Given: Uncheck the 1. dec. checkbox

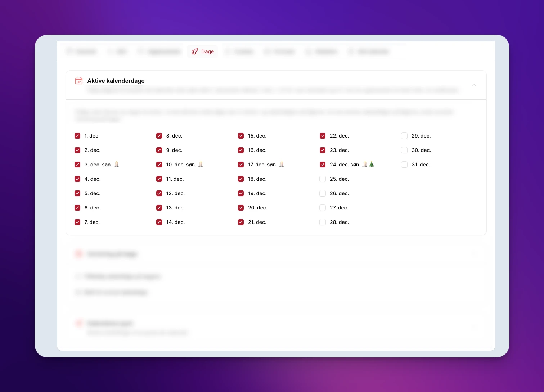Looking at the screenshot, I should tap(77, 136).
